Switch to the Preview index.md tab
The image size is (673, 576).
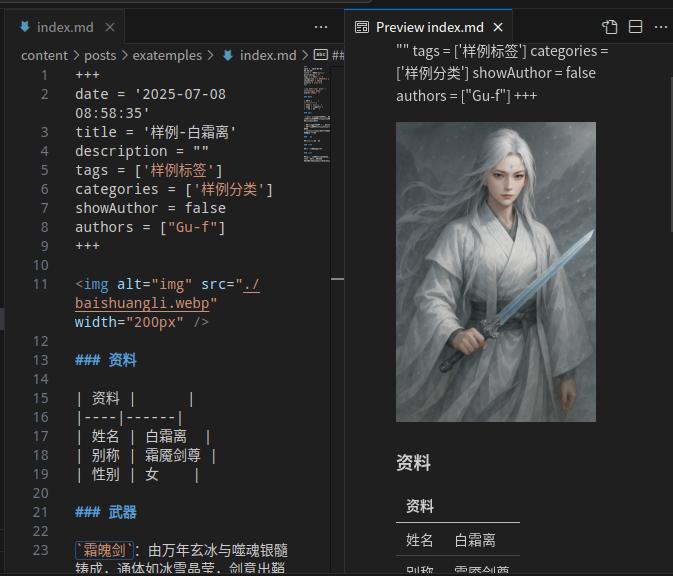(429, 27)
